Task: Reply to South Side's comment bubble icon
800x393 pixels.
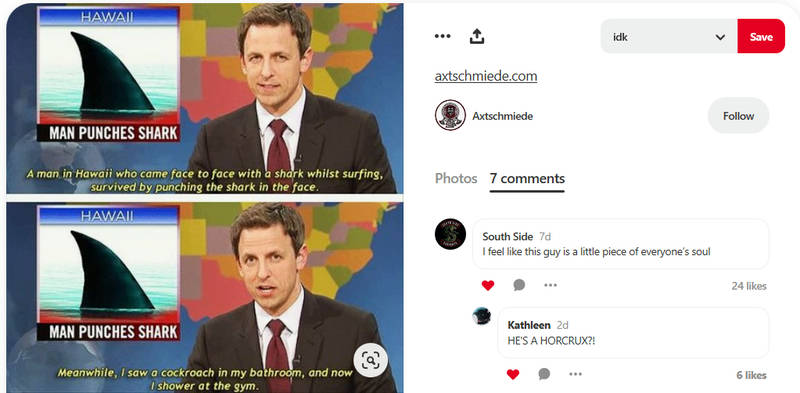Action: [519, 285]
